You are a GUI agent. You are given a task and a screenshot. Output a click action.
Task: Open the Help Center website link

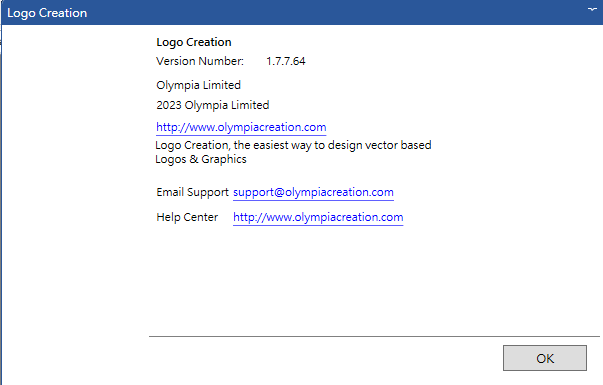(x=318, y=217)
